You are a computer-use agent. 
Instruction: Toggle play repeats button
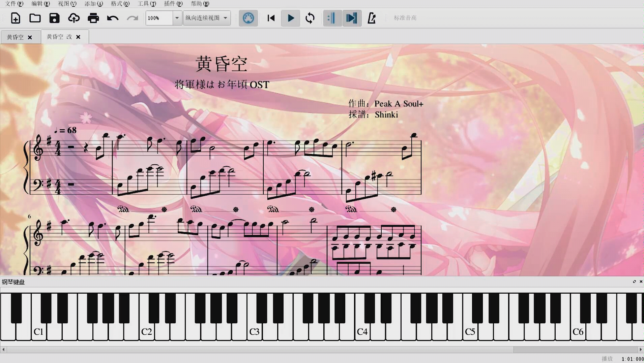pyautogui.click(x=332, y=18)
